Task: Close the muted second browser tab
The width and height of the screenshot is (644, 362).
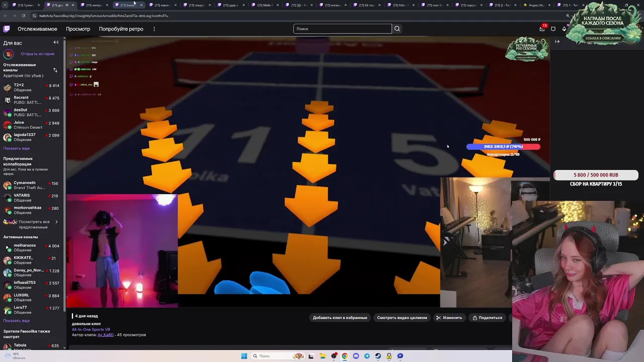Action: point(73,5)
